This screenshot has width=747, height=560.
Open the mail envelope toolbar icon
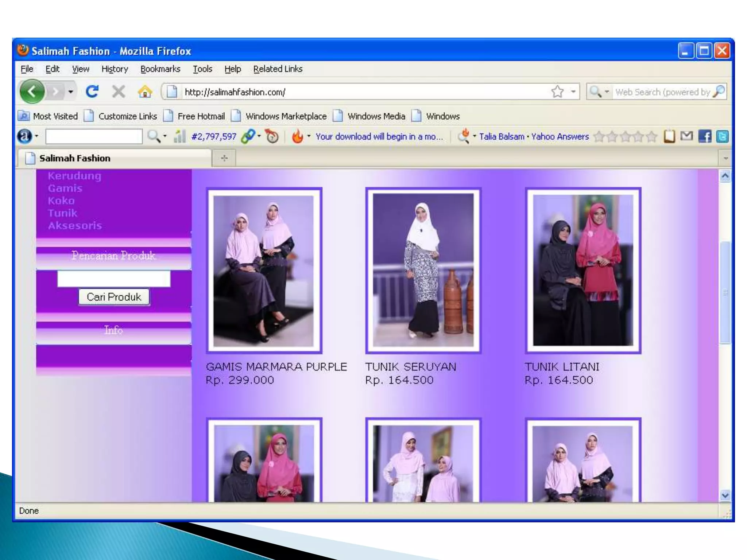coord(687,136)
